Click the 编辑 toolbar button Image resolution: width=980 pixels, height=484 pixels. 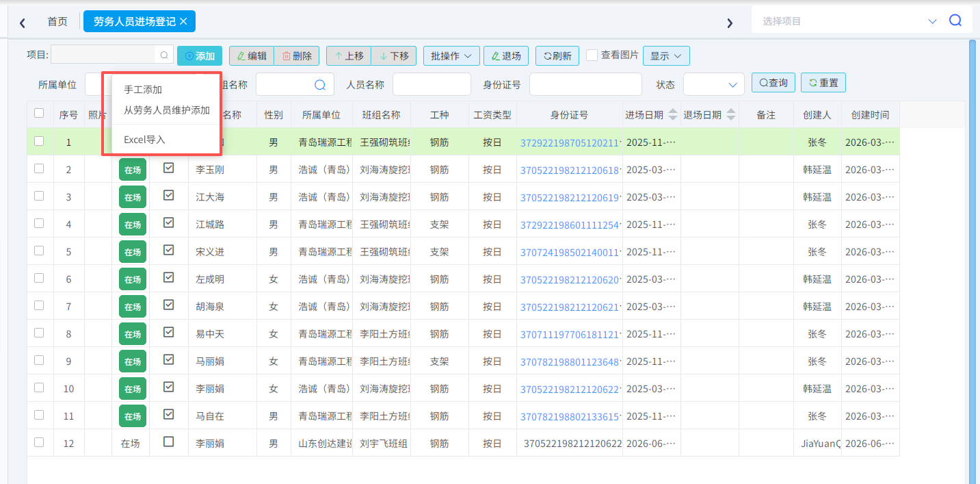pos(252,56)
